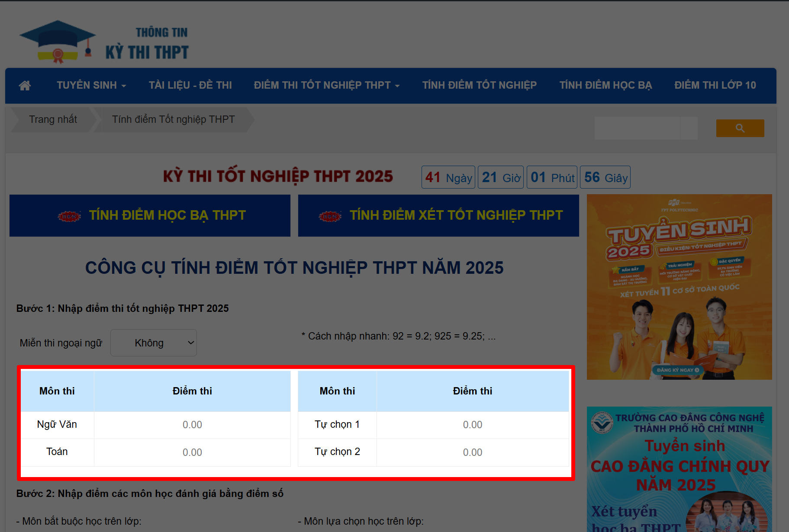Expand Điểm thi tốt nghiệp THPT menu
789x532 pixels.
click(x=327, y=85)
